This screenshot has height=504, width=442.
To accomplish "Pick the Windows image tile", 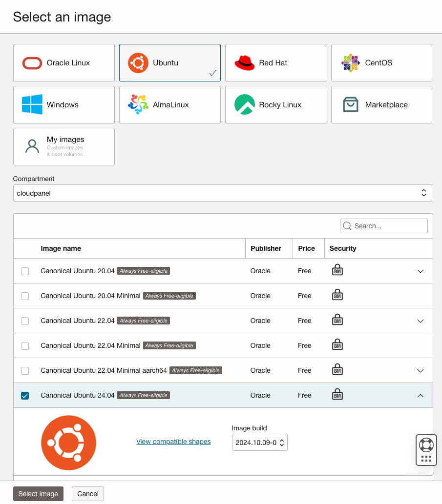I will [x=64, y=105].
